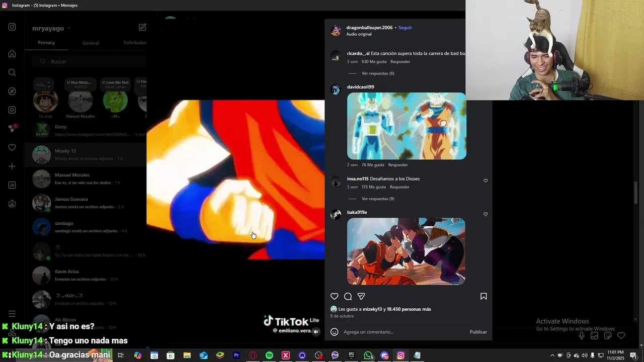Like baka919e's comment
Screen dimensions: 644x362
click(x=486, y=214)
